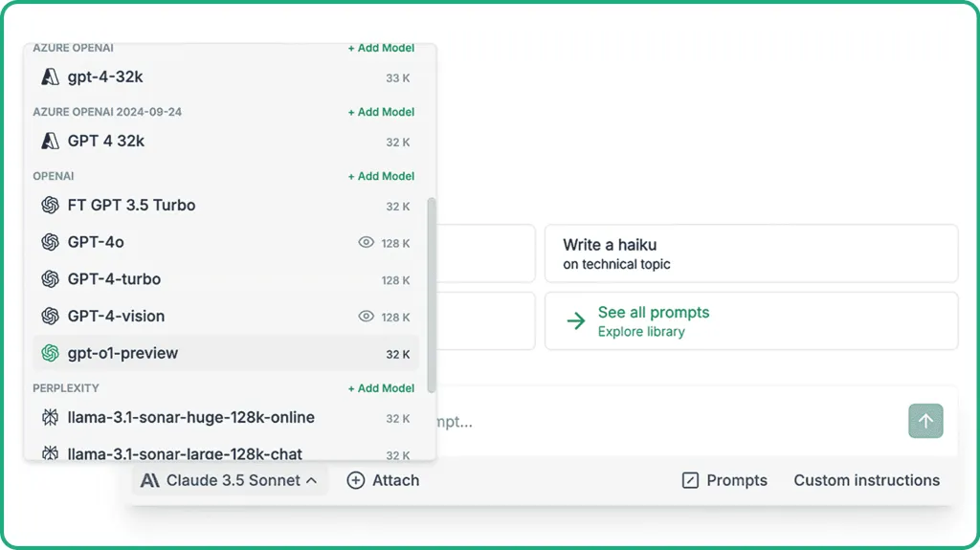Click the eye vision icon on GPT-4o row
980x550 pixels.
tap(367, 242)
